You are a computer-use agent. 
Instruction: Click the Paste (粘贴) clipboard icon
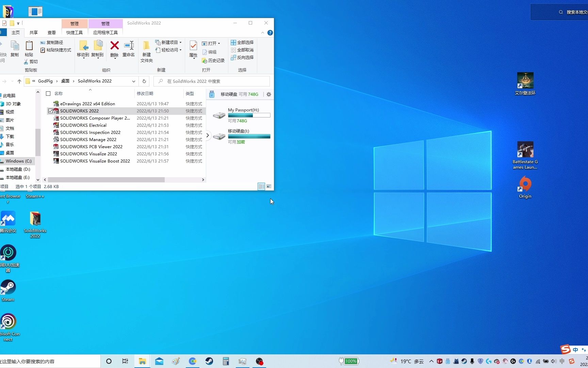pos(29,49)
